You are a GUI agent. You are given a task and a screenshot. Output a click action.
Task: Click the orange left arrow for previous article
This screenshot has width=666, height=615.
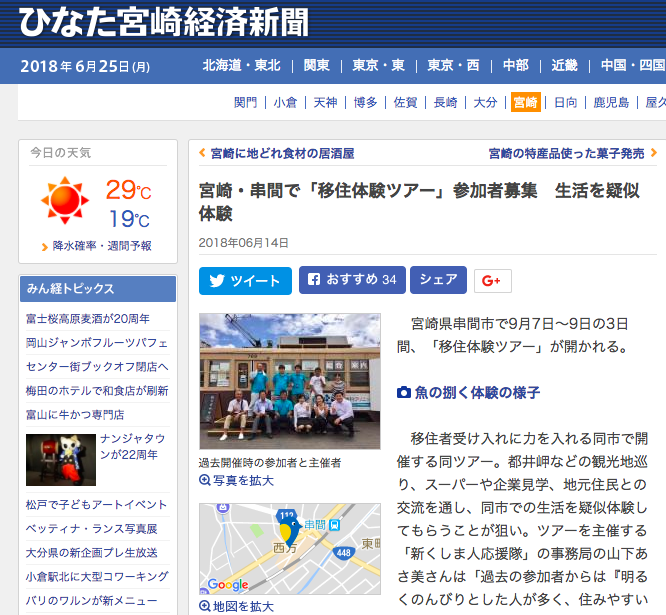point(203,153)
